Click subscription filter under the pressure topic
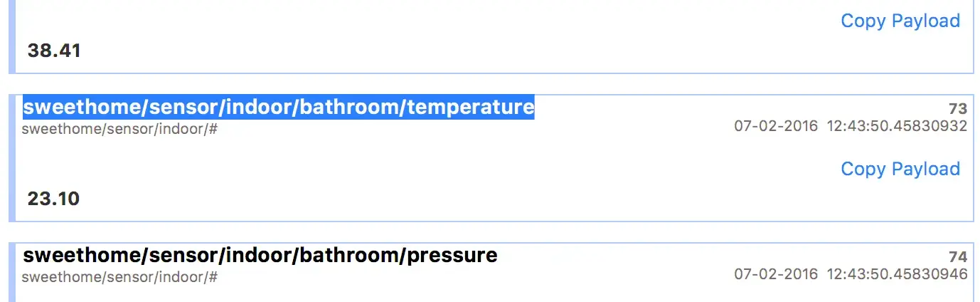 click(x=119, y=277)
